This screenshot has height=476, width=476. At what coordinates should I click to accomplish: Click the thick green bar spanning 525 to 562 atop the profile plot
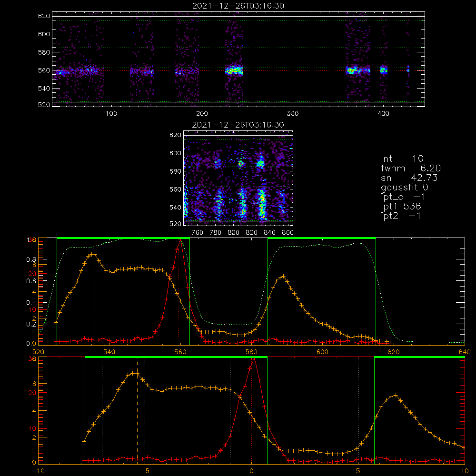pyautogui.click(x=123, y=238)
